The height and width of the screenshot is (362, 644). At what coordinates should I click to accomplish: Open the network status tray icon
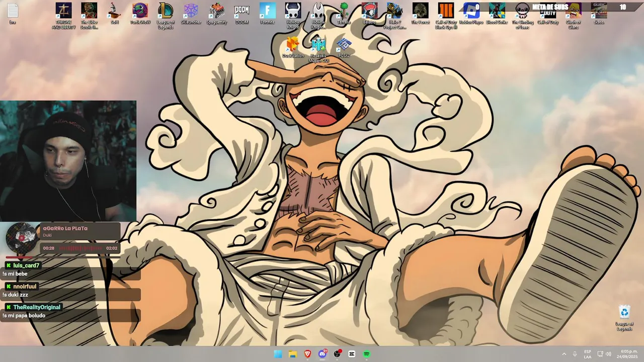(x=600, y=354)
